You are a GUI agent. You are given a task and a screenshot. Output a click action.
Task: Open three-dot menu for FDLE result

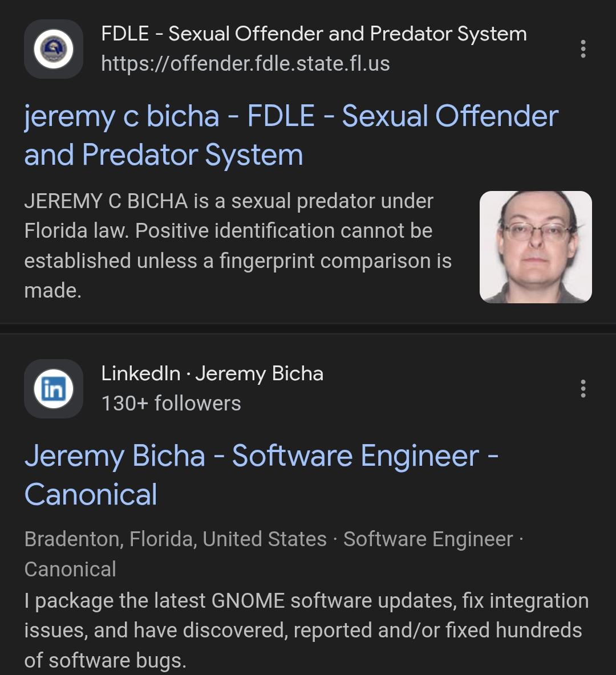tap(583, 49)
